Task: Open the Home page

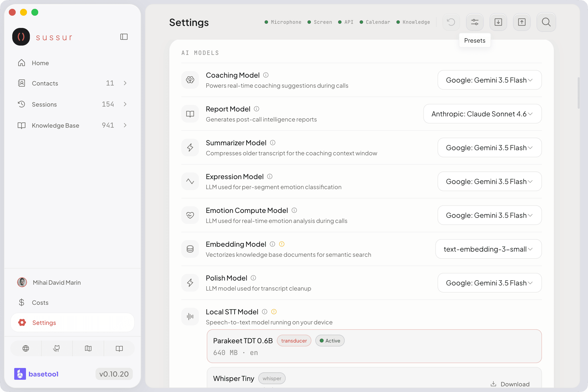Action: 73,63
